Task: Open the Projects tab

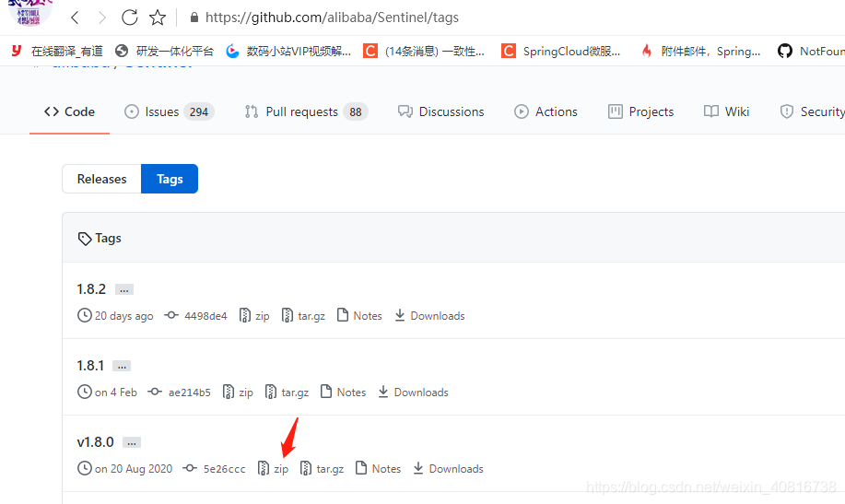Action: coord(640,111)
